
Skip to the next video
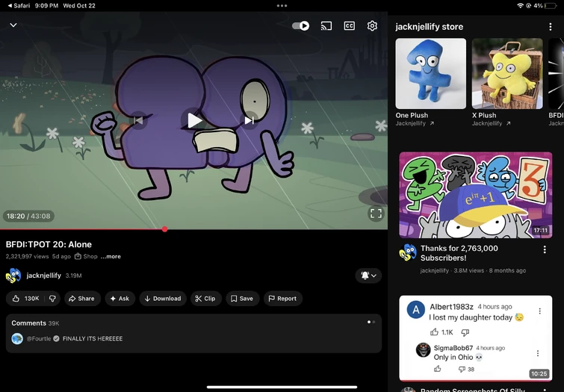tap(250, 120)
